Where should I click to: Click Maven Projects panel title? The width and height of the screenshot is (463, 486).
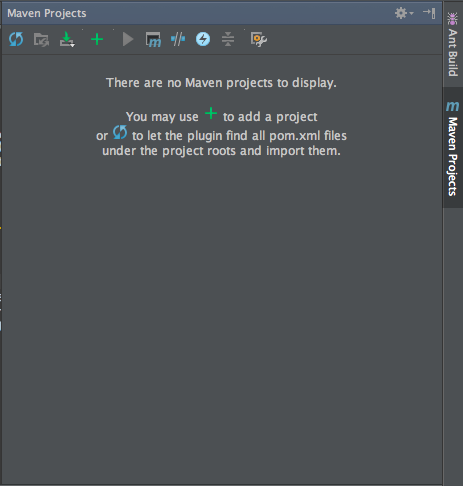(x=47, y=13)
